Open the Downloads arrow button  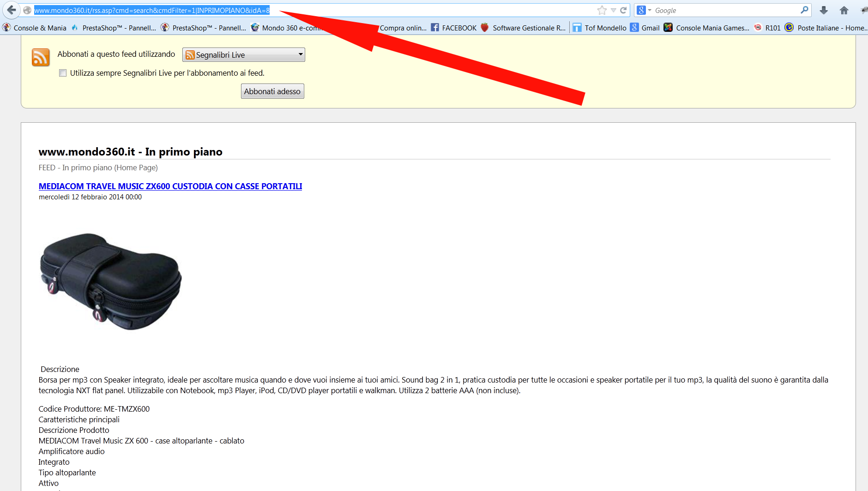pyautogui.click(x=824, y=10)
